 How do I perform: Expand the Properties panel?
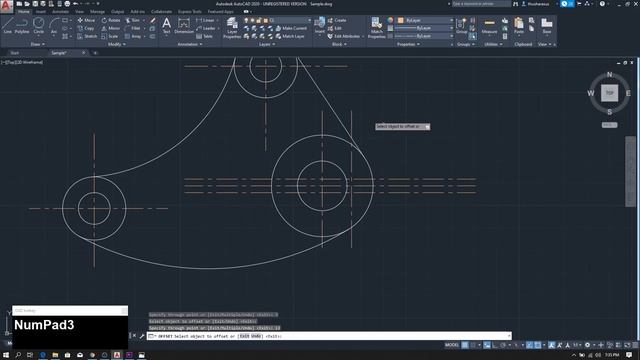click(408, 44)
